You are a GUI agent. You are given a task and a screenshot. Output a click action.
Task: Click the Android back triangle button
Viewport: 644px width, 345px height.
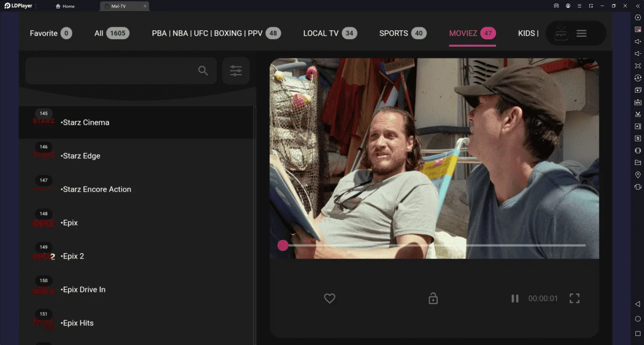coord(638,304)
